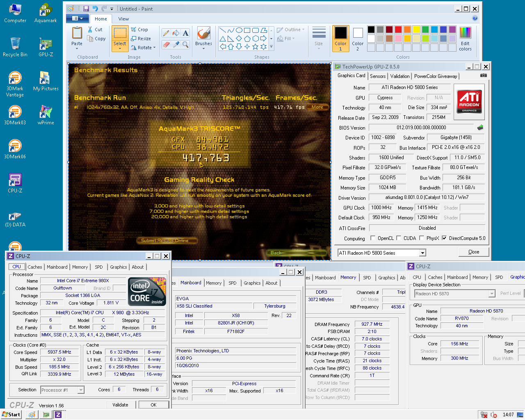Open Radeon HD 5870 display device dropdown
The image size is (525, 420).
click(492, 294)
